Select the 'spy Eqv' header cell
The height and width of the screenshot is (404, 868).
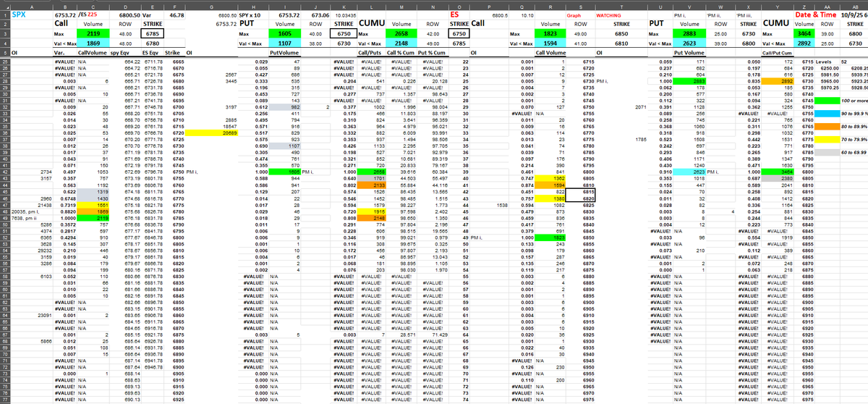[x=124, y=53]
